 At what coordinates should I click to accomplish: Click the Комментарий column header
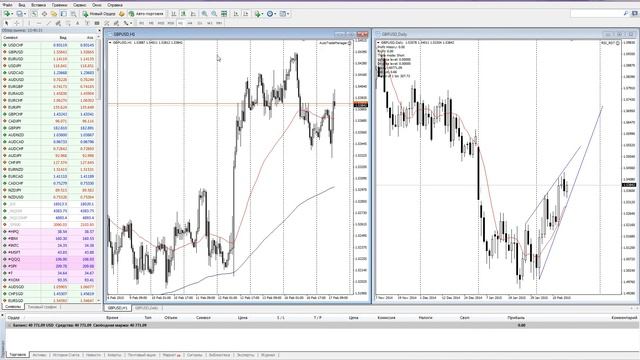click(624, 317)
